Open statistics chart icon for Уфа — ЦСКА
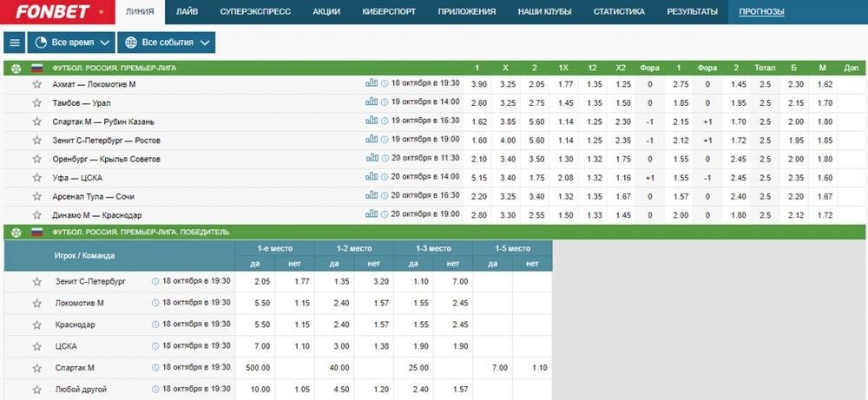The width and height of the screenshot is (868, 400). coord(372,176)
